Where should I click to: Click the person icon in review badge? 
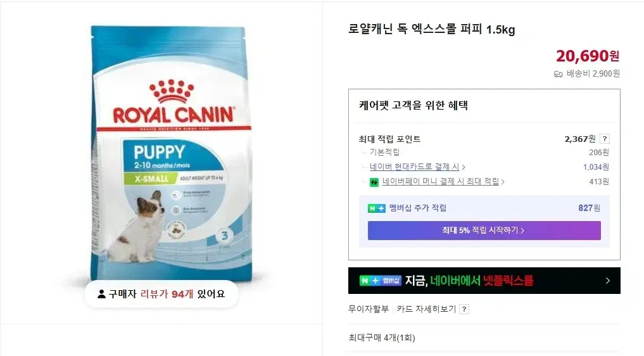click(101, 294)
